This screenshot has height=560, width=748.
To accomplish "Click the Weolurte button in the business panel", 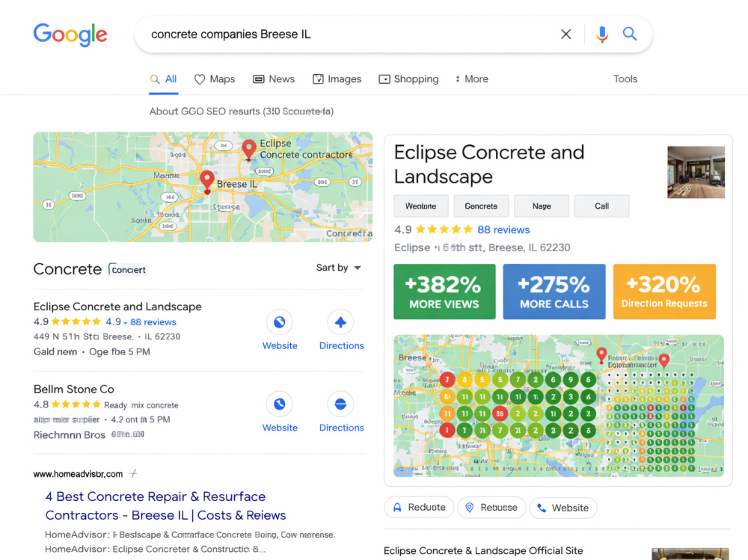I will click(420, 206).
